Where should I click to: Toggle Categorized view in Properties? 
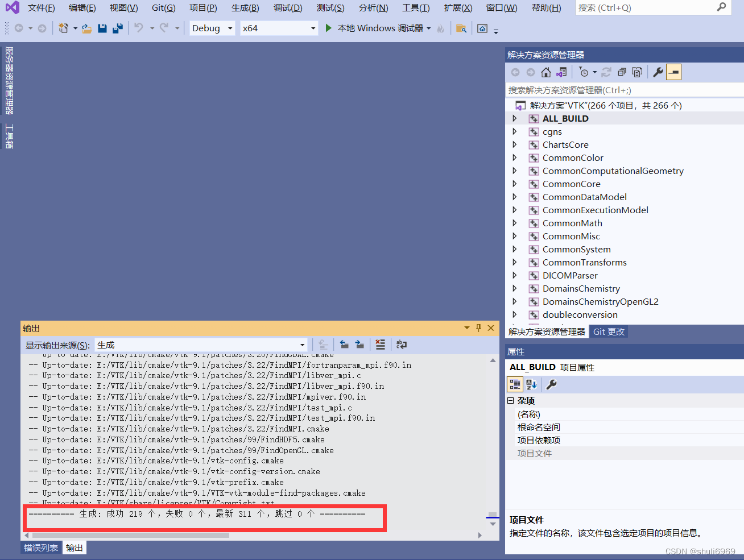coord(515,385)
